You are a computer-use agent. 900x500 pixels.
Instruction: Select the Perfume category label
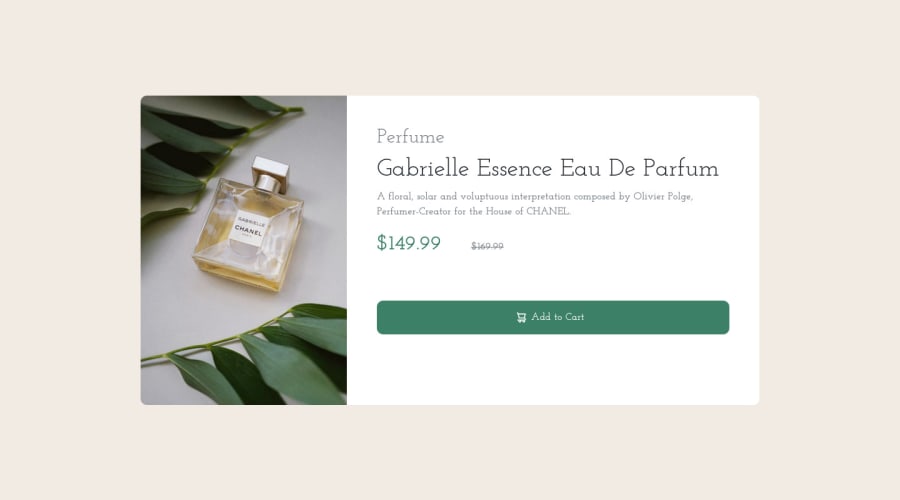(x=410, y=137)
